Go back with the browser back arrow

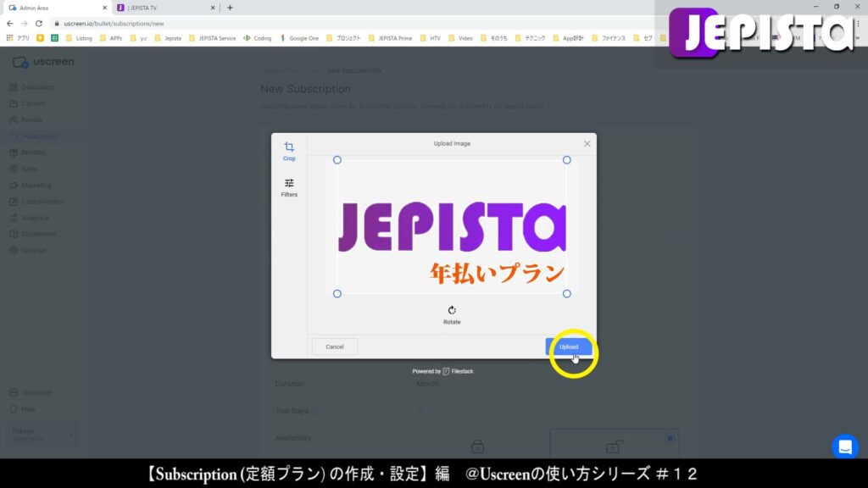[x=10, y=24]
